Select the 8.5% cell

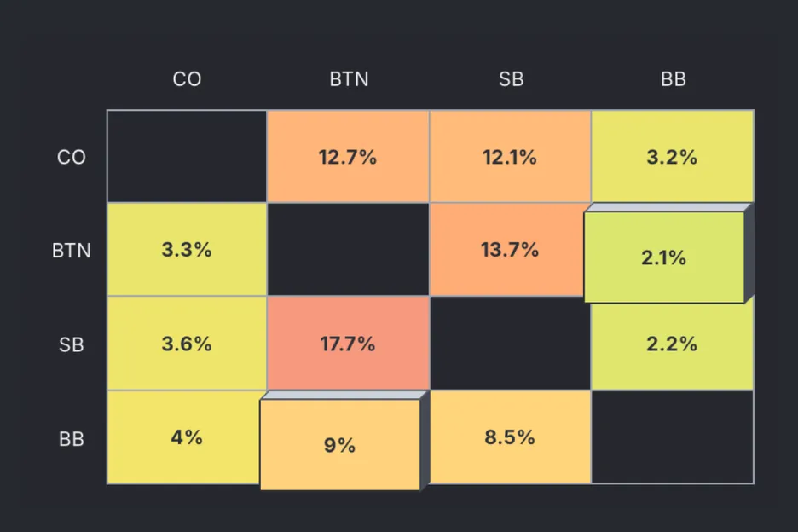click(510, 437)
